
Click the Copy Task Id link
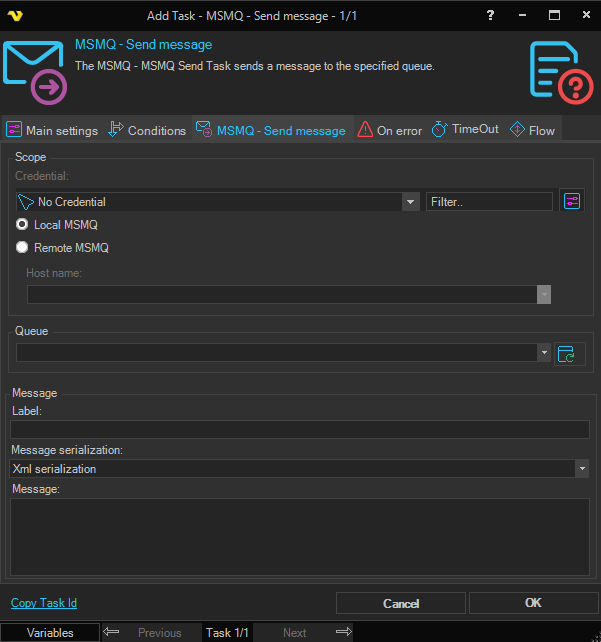[44, 603]
